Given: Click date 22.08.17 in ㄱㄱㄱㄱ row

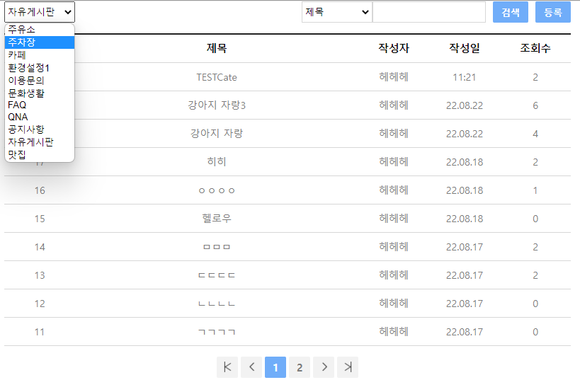Looking at the screenshot, I should pyautogui.click(x=465, y=332).
